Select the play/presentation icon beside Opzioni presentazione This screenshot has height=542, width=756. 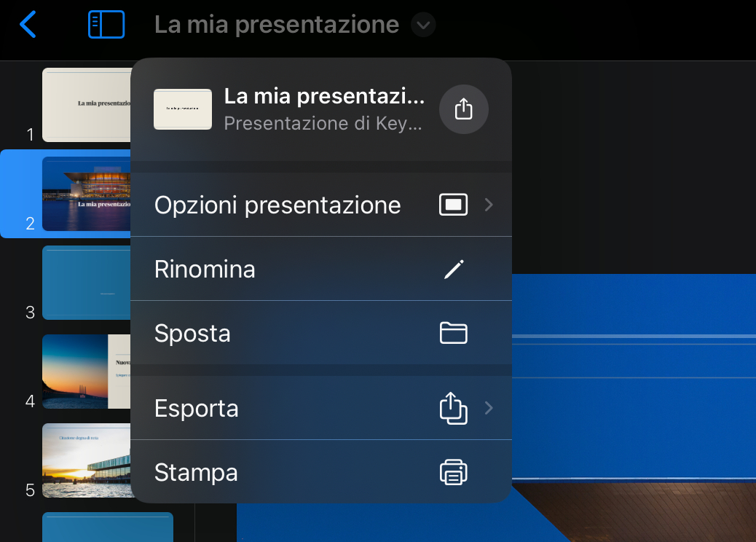pos(453,205)
